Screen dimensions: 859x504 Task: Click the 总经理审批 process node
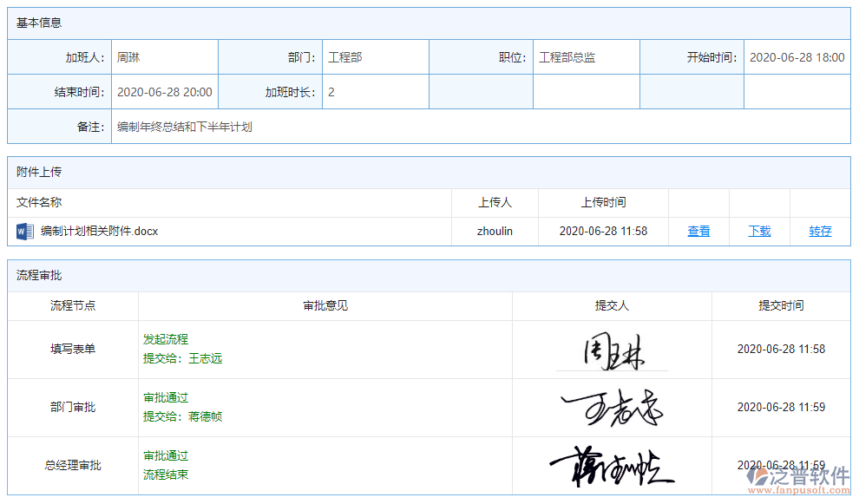pyautogui.click(x=73, y=465)
